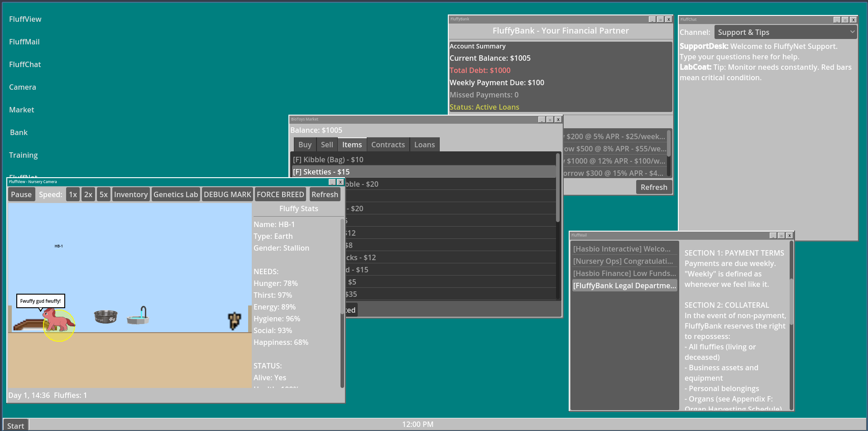
Task: Open the Hasbio Finance Low Funds email
Action: tap(624, 273)
